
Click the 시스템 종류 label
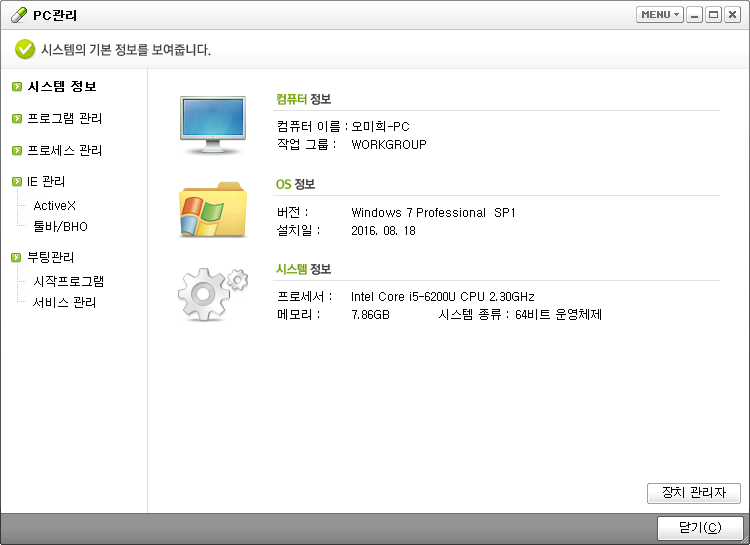pos(474,314)
